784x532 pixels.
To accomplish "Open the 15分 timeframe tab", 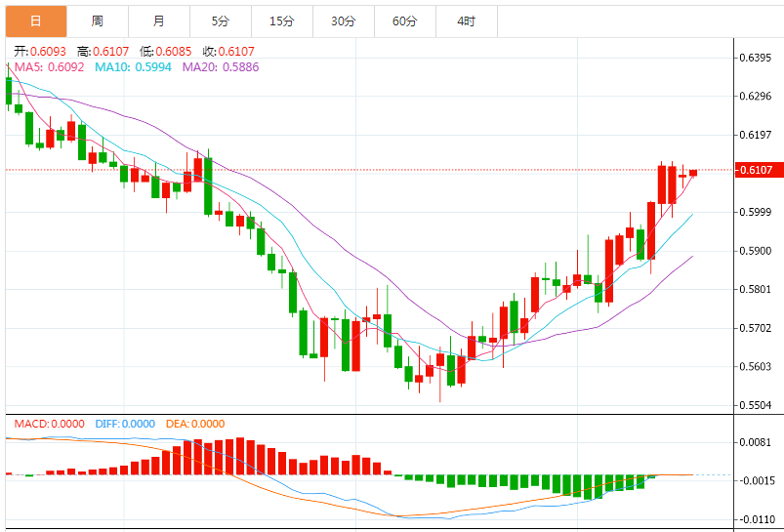I will 282,21.
